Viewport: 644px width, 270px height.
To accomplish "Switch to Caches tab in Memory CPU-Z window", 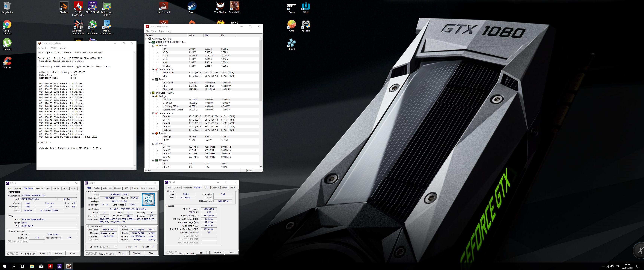I will [x=177, y=188].
